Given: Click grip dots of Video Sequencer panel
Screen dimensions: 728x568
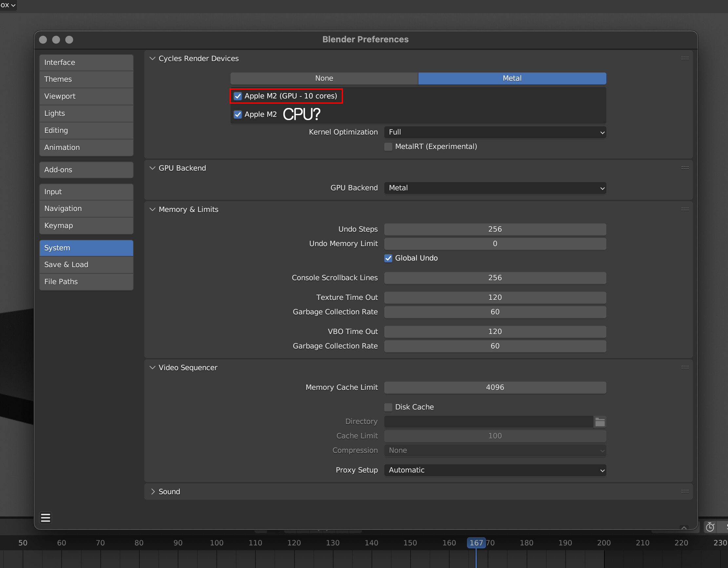Looking at the screenshot, I should tap(685, 367).
